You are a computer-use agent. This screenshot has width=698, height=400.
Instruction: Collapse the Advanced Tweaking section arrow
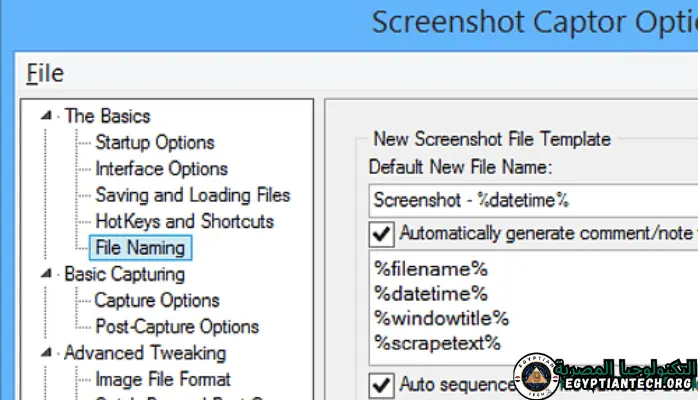(46, 353)
